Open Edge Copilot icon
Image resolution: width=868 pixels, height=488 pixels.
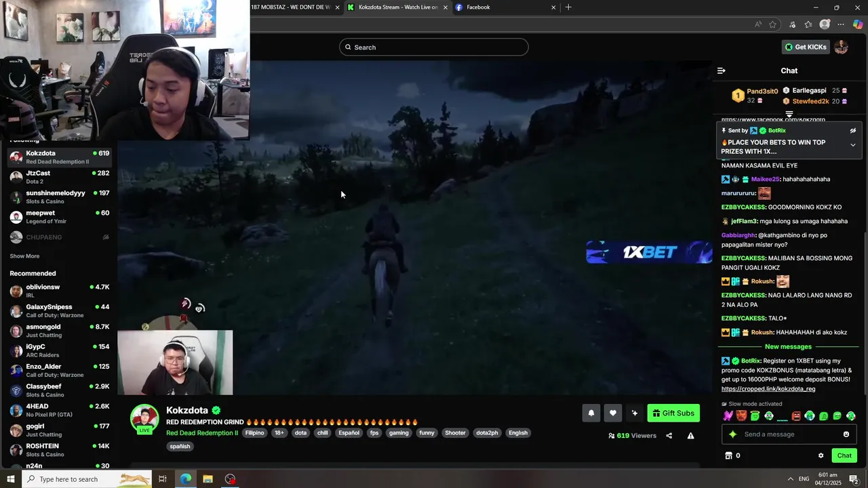(858, 24)
